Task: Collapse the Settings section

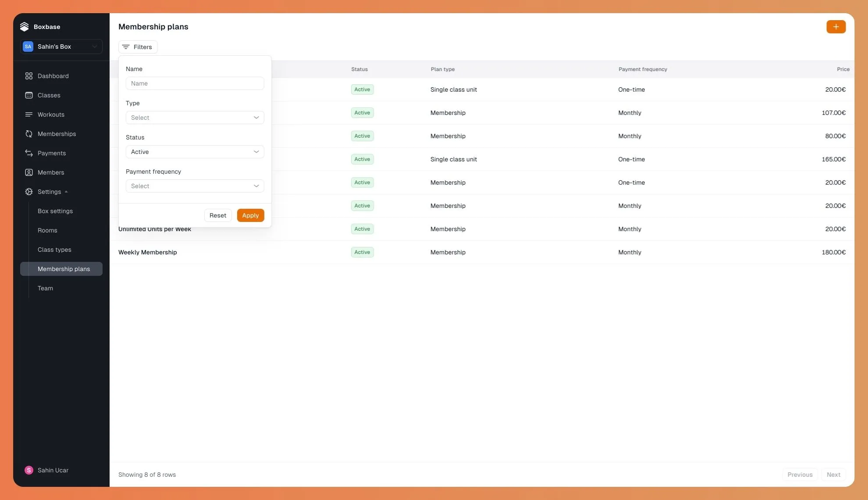Action: point(66,192)
